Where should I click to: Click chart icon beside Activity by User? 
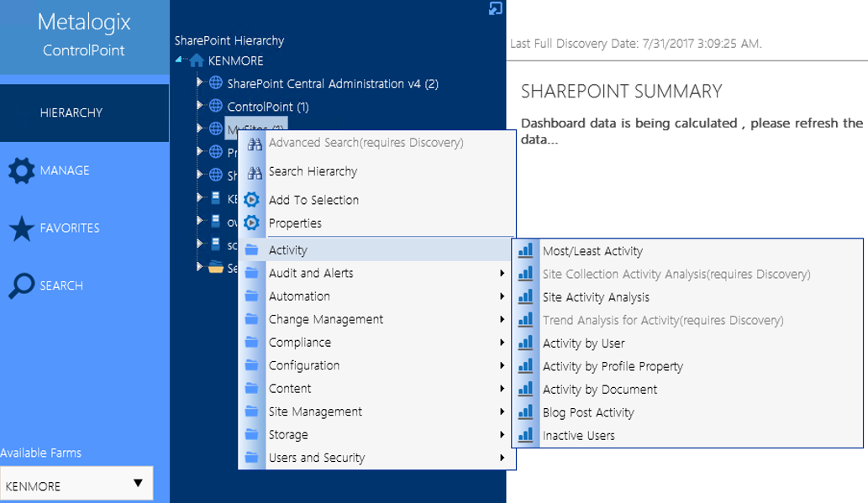click(x=525, y=343)
